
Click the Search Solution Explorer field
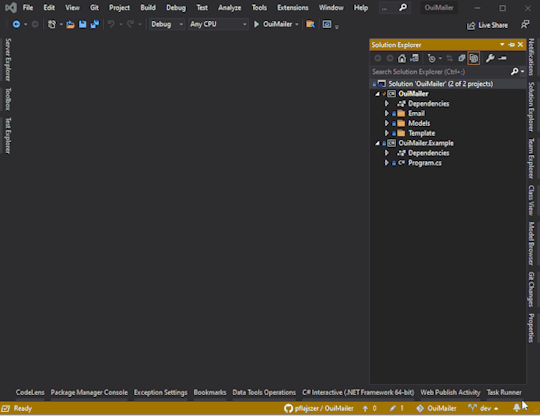click(439, 72)
